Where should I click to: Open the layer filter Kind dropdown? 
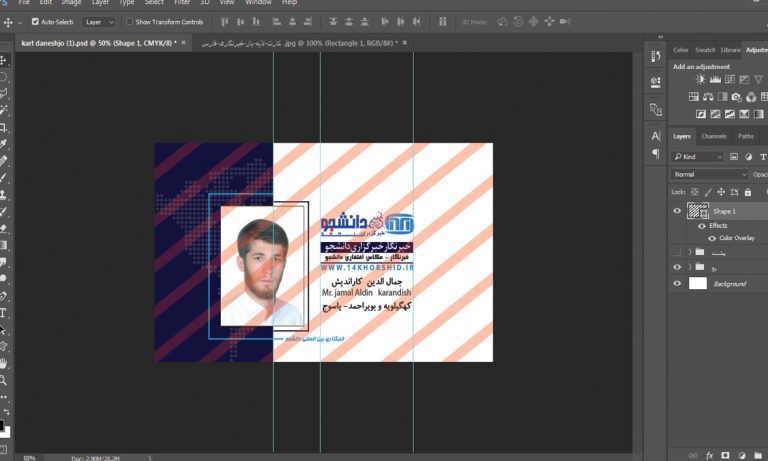(x=697, y=157)
